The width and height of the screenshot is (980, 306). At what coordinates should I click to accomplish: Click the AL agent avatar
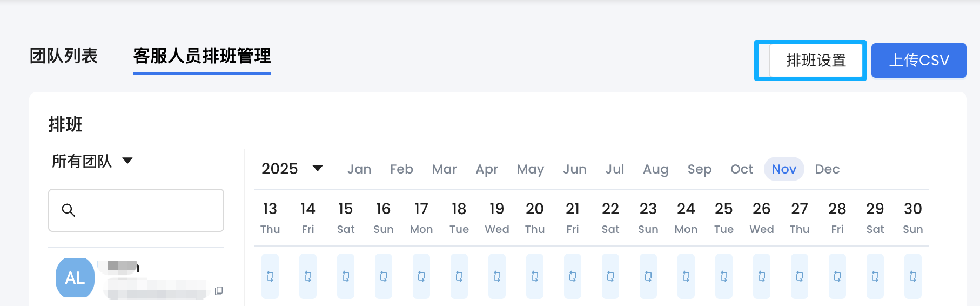coord(75,278)
